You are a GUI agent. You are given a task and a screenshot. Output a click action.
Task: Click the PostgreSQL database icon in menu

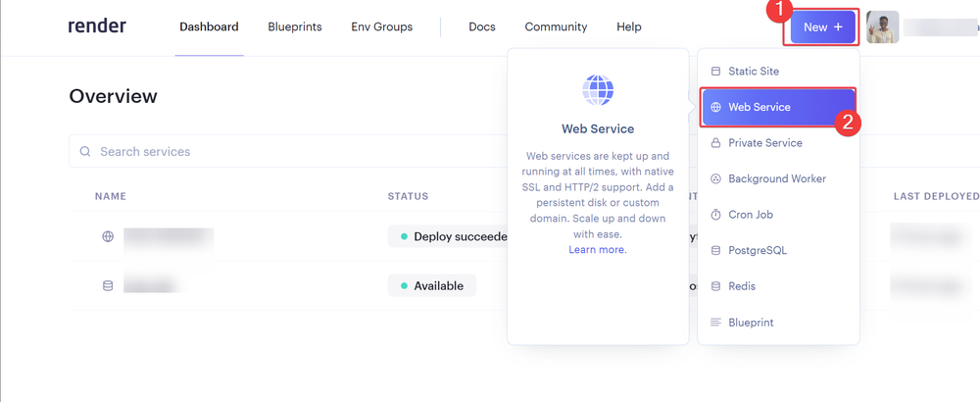715,251
